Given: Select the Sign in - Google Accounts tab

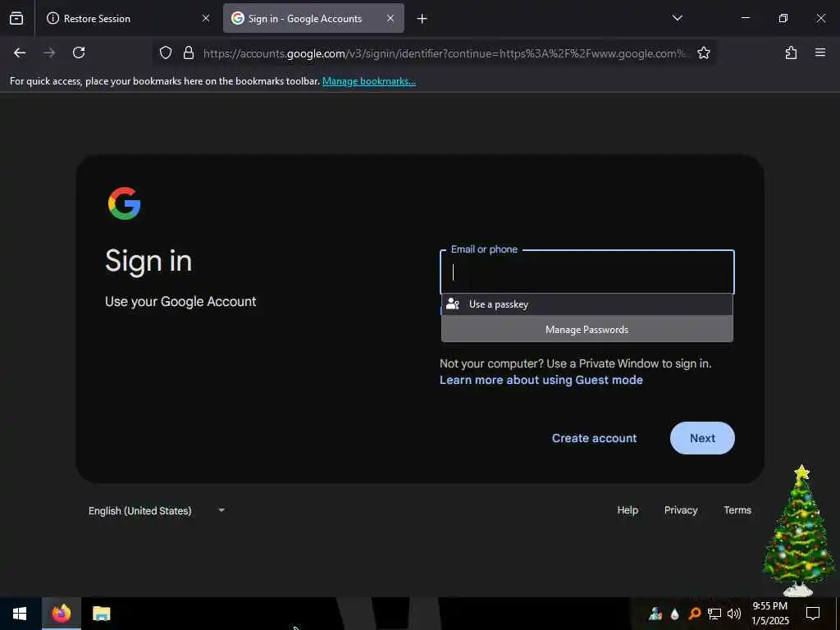Looking at the screenshot, I should tap(313, 19).
